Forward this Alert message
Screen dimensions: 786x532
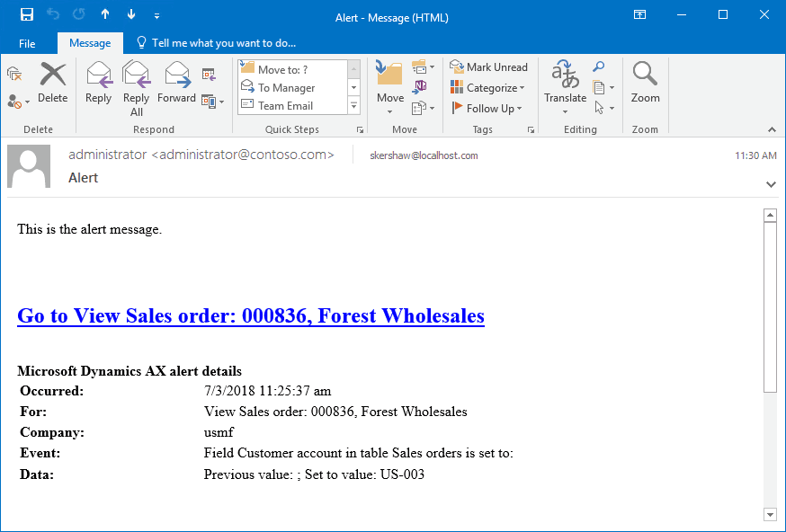tap(176, 83)
